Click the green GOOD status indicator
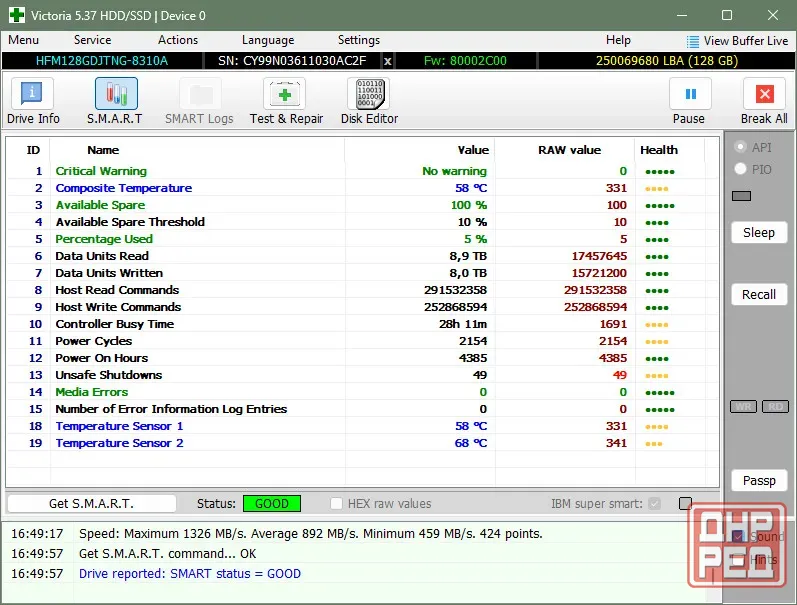The image size is (797, 605). coord(272,503)
